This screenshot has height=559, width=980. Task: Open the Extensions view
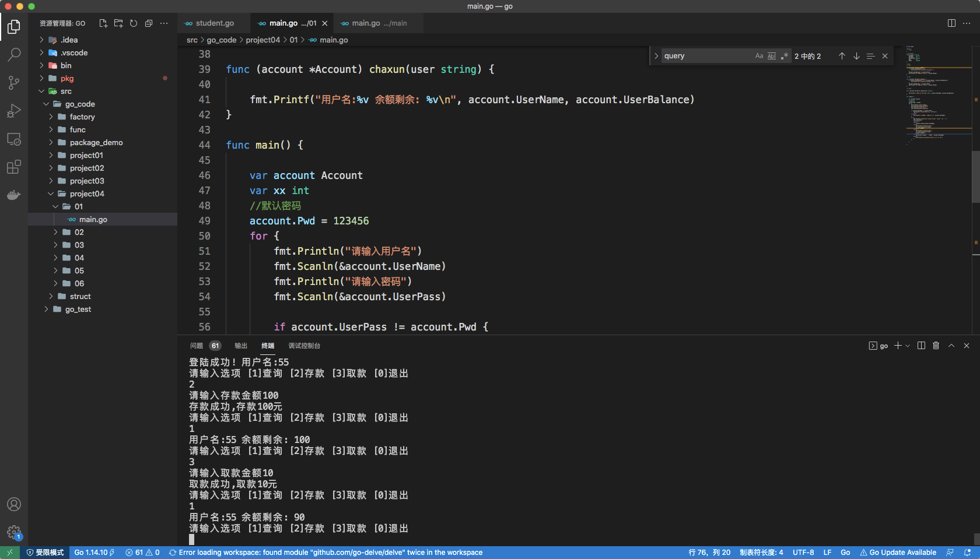pyautogui.click(x=14, y=167)
